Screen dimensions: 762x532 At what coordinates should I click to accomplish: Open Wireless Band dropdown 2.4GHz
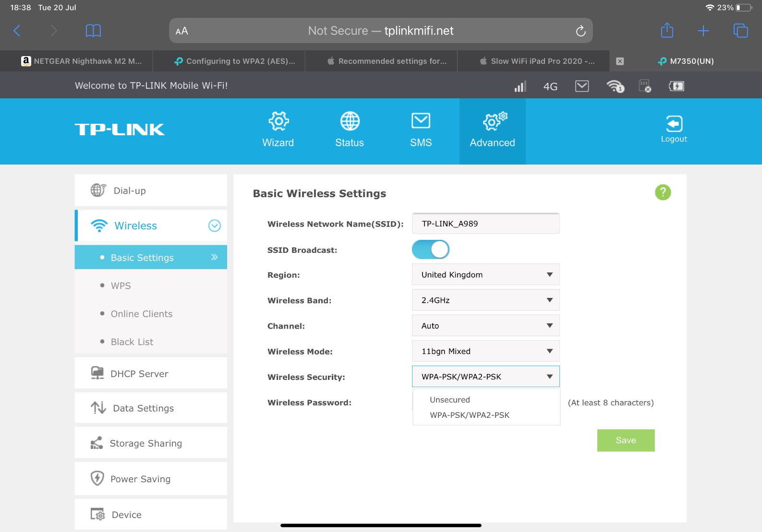(x=486, y=300)
